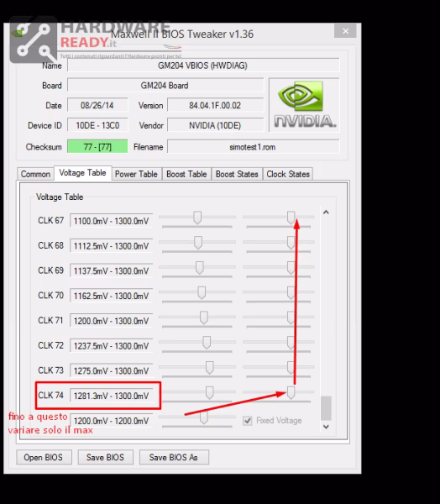The image size is (440, 504).
Task: Click CLK 67 maximum voltage slider handle
Action: pyautogui.click(x=291, y=218)
